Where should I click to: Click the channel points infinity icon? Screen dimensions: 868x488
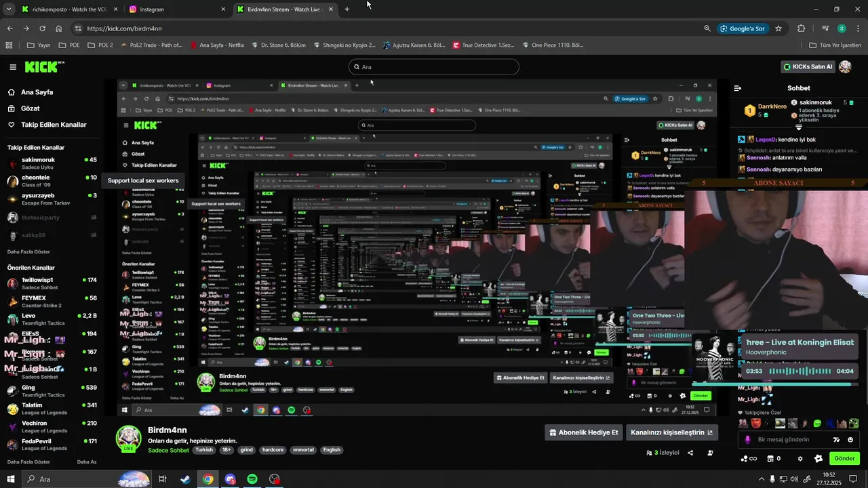(749, 459)
